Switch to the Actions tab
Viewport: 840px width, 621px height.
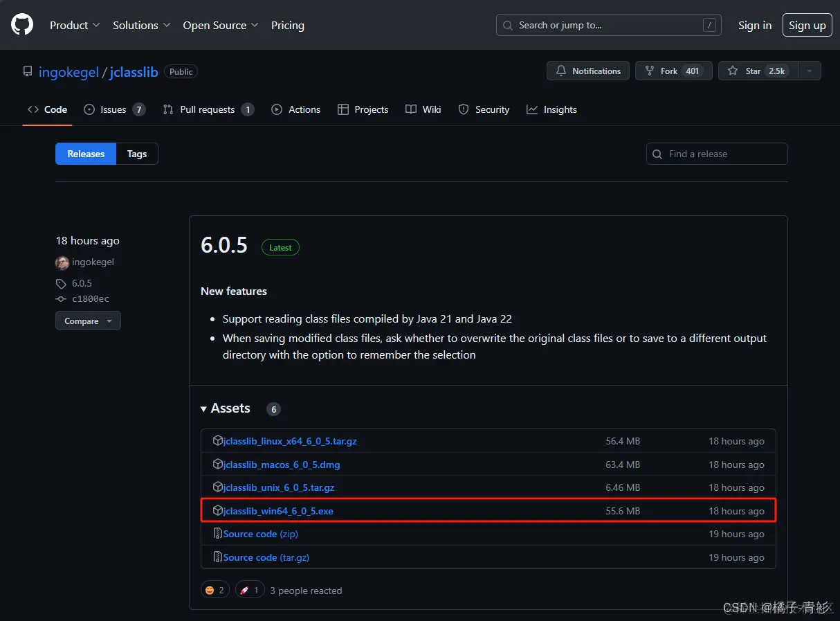tap(296, 109)
